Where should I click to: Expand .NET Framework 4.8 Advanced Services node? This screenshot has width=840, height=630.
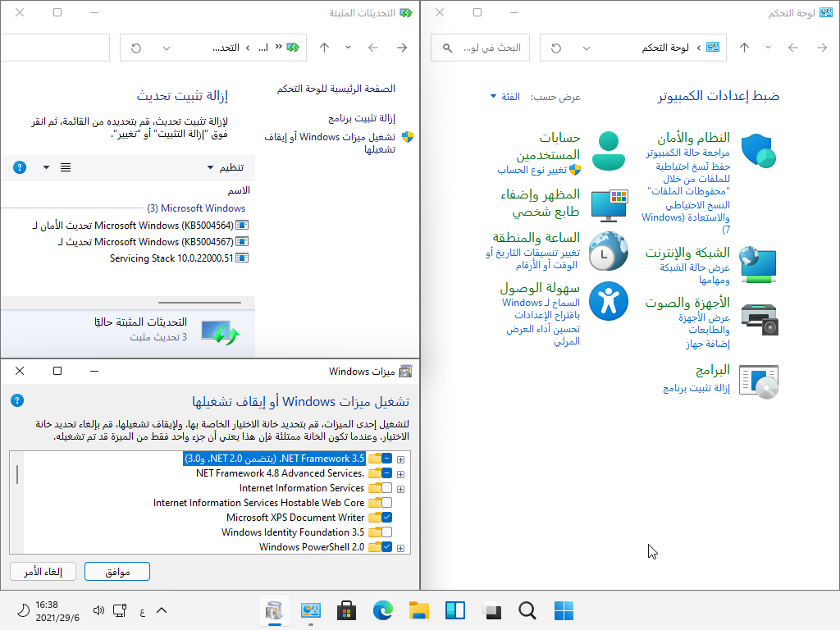pyautogui.click(x=400, y=474)
